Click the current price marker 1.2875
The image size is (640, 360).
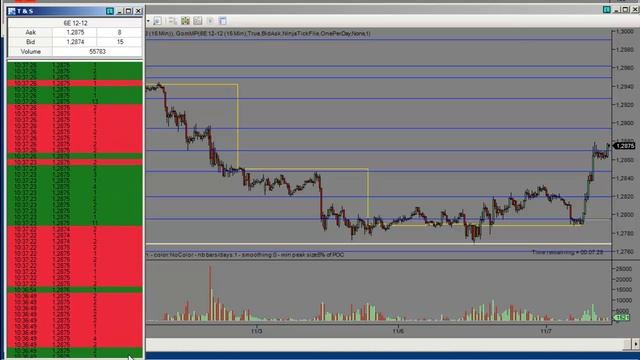[x=624, y=146]
